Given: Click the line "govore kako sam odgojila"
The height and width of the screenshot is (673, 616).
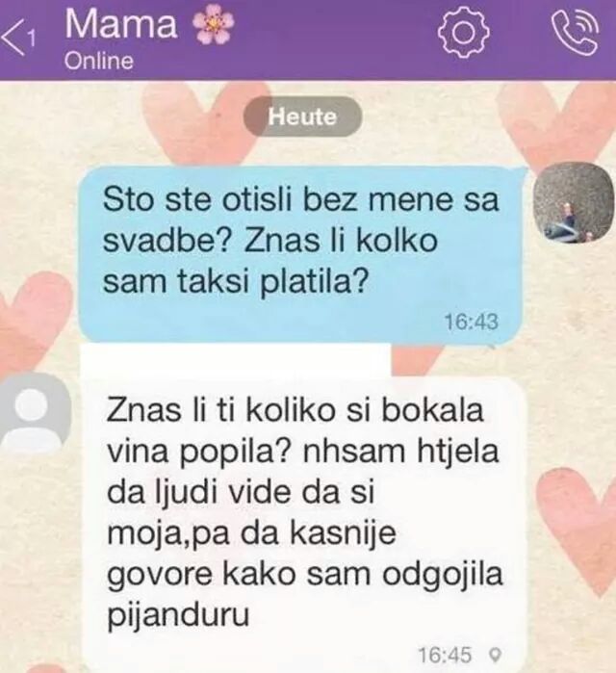Looking at the screenshot, I should point(304,575).
